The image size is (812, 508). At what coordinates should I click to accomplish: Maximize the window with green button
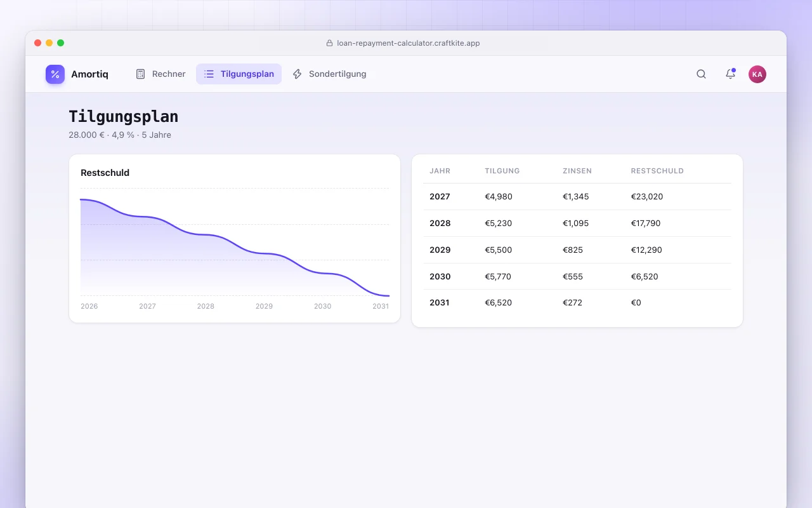tap(61, 43)
